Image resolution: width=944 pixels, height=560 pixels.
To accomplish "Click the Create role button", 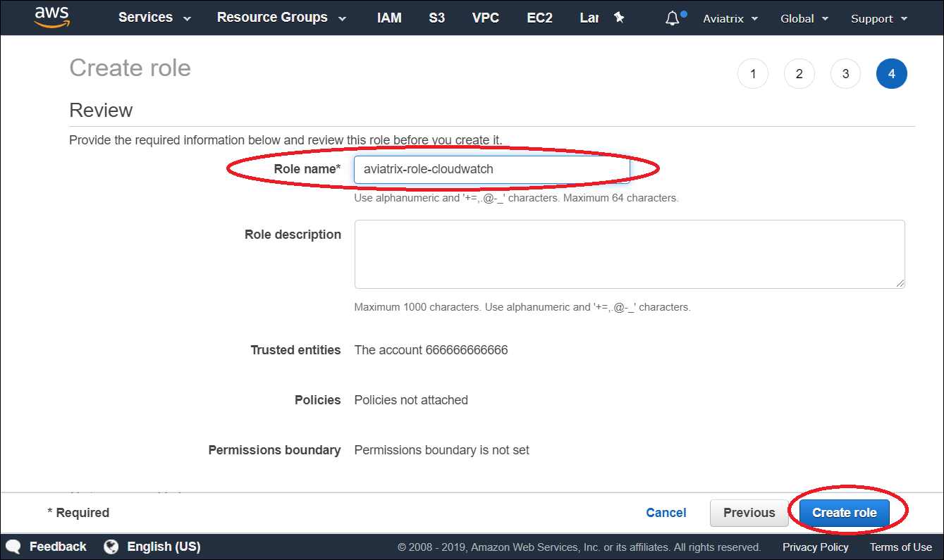I will pyautogui.click(x=845, y=513).
